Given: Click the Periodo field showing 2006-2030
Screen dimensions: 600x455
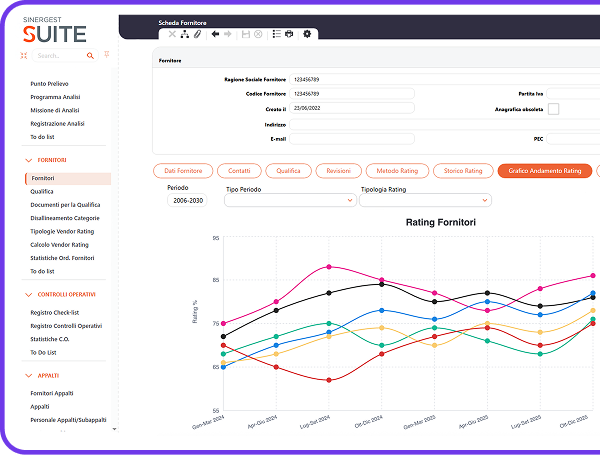Looking at the screenshot, I should coord(187,200).
